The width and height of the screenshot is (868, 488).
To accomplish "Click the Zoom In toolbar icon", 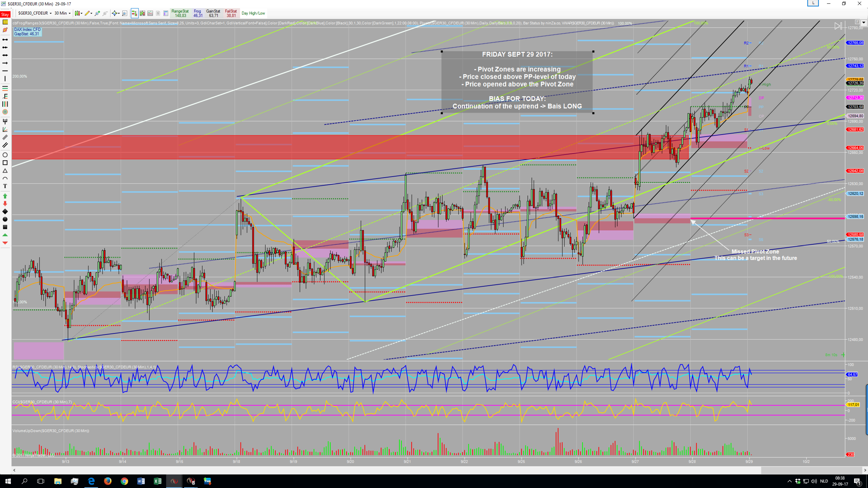I will 97,13.
